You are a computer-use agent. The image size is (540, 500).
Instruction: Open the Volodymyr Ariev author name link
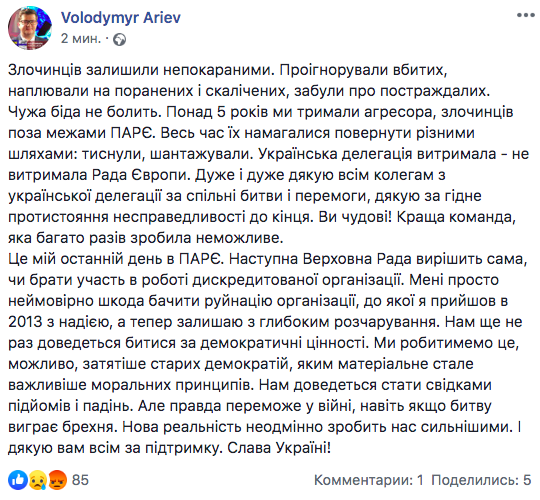pyautogui.click(x=121, y=18)
